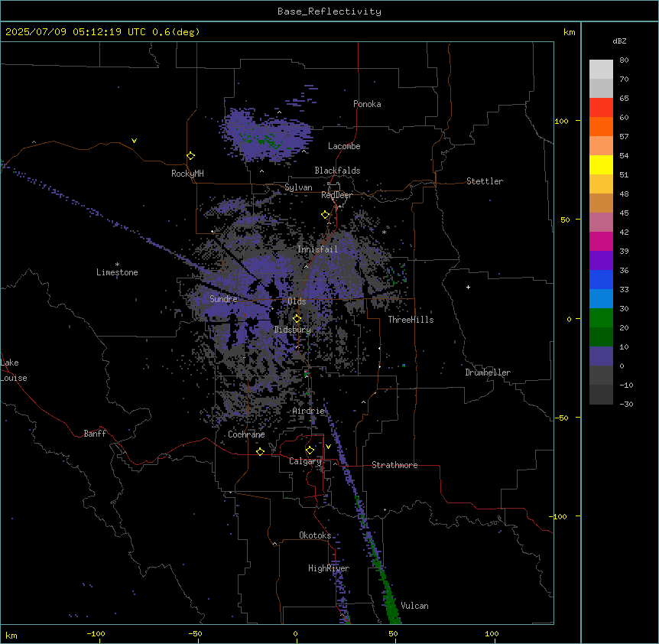Screen dimensions: 659x644
Task: Click the RockyMH label
Action: click(x=187, y=174)
